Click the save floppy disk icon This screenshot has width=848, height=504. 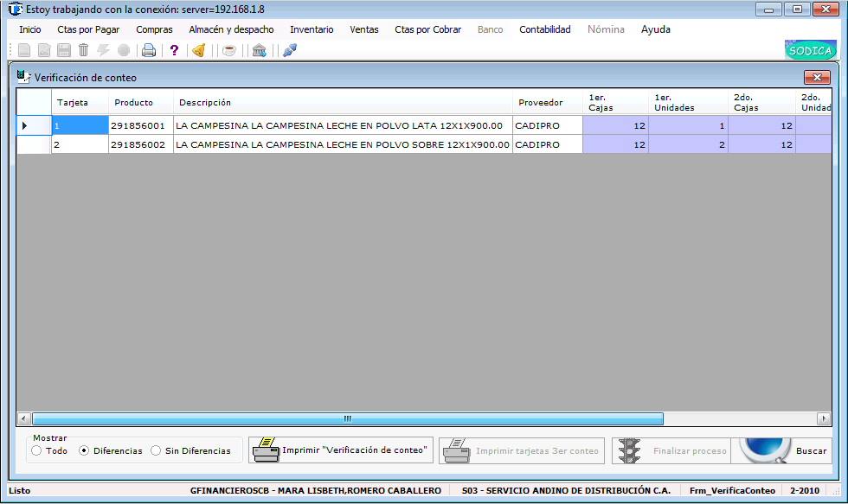64,50
